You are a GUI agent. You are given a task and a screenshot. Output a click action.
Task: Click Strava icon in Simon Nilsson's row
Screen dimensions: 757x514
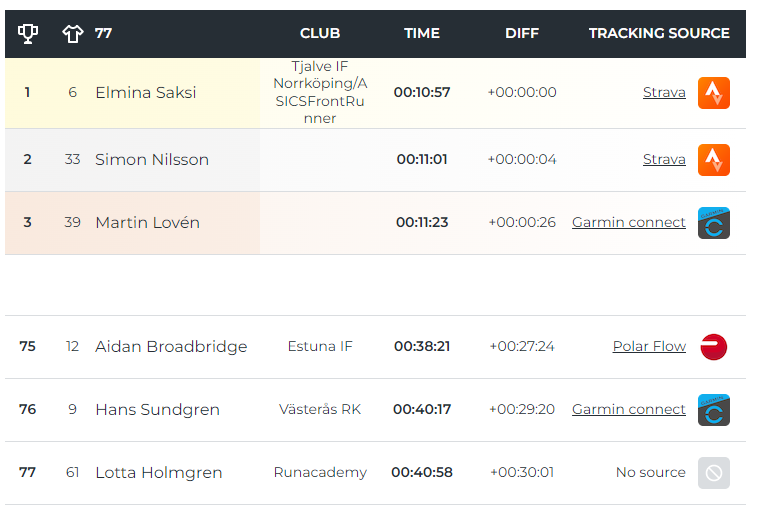coord(714,160)
